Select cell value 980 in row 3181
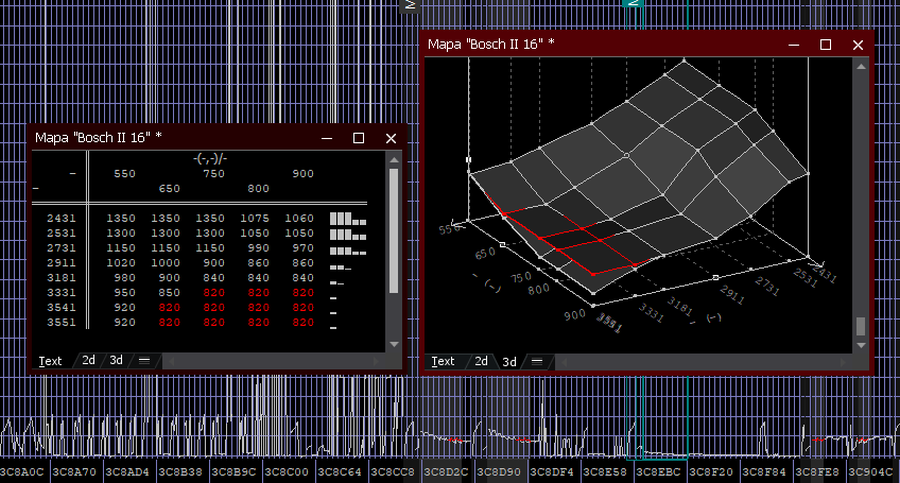 tap(125, 278)
